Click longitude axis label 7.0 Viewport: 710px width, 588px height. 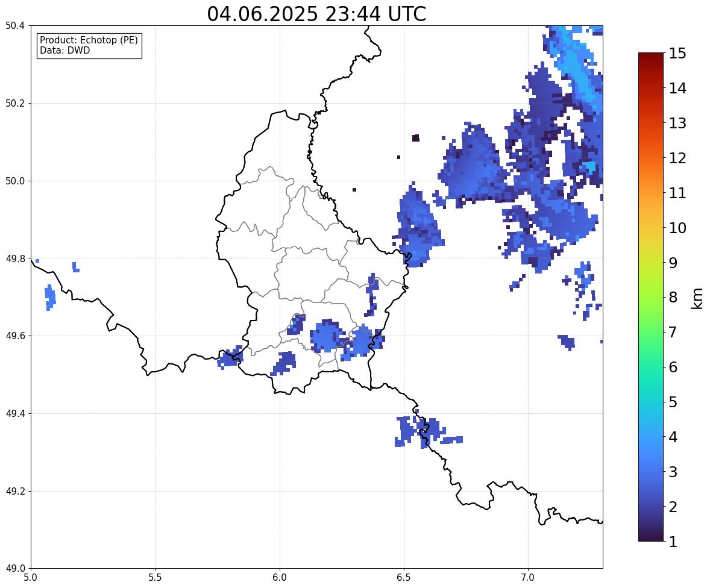click(528, 578)
